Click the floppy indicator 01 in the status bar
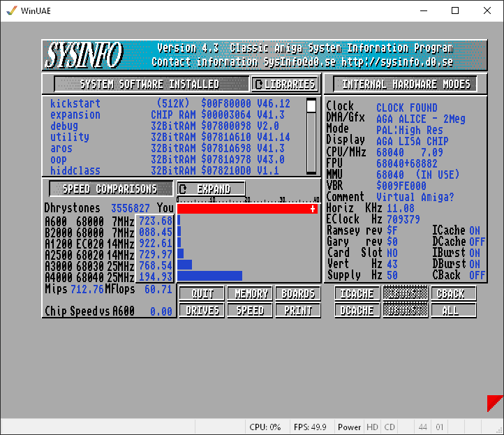 [x=439, y=427]
